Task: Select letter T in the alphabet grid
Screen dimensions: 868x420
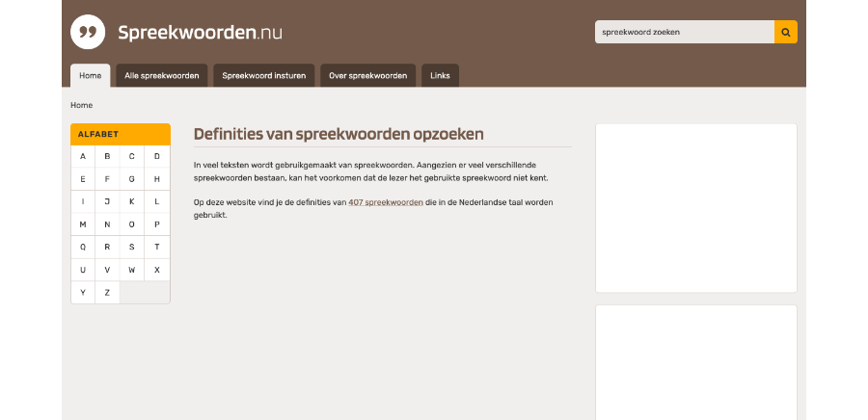Action: click(x=157, y=247)
